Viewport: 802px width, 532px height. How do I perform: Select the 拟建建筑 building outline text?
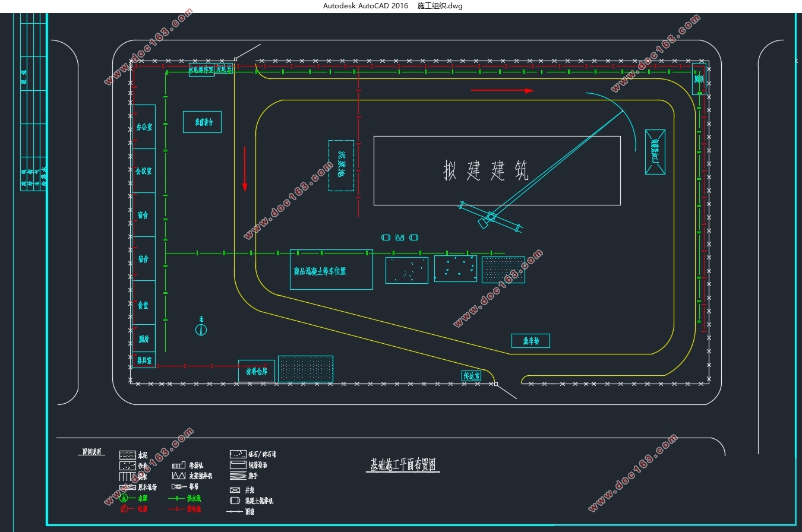click(486, 171)
